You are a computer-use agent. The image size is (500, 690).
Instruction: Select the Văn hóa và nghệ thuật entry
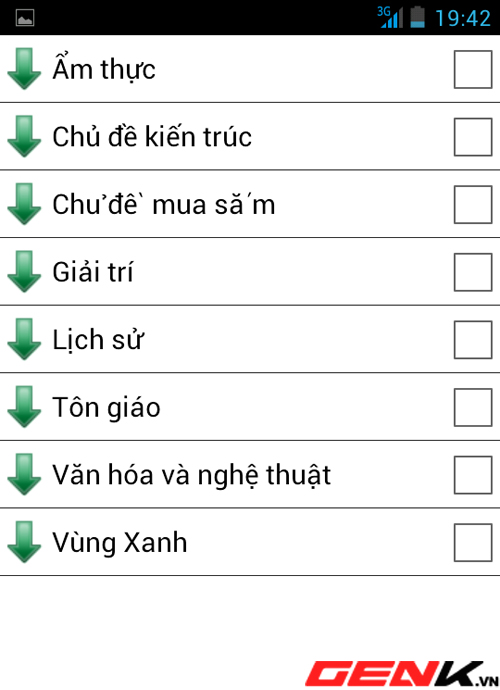(250, 474)
